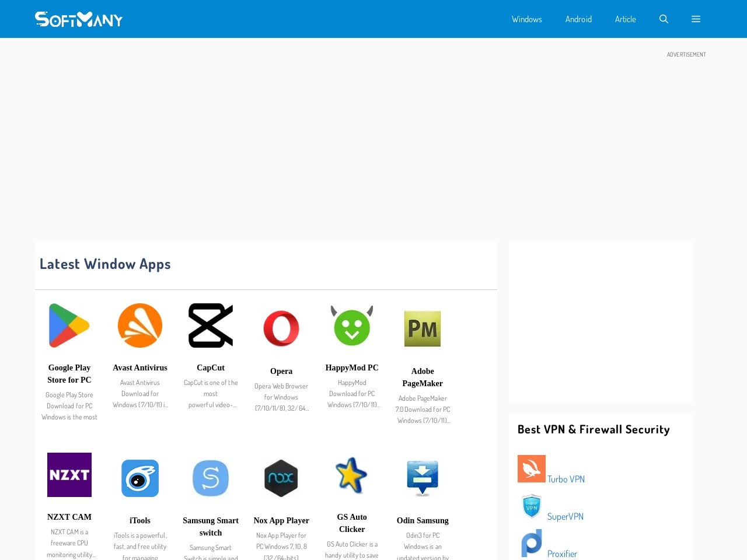The image size is (747, 560).
Task: Open the Nox App Player icon
Action: coord(281,478)
